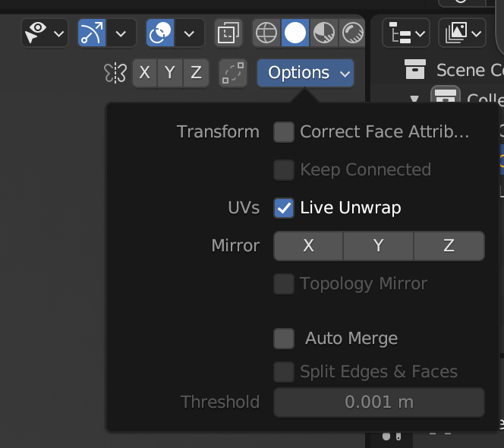Open the selectability and visibility dropdown

[45, 33]
